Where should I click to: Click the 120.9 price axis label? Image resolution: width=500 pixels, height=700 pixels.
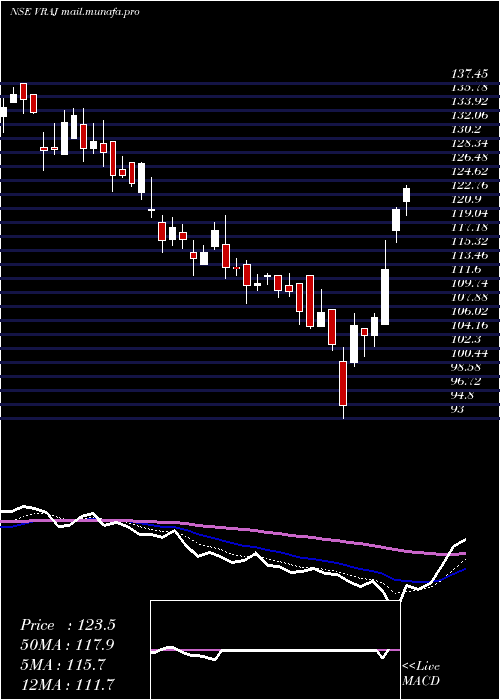pos(466,200)
